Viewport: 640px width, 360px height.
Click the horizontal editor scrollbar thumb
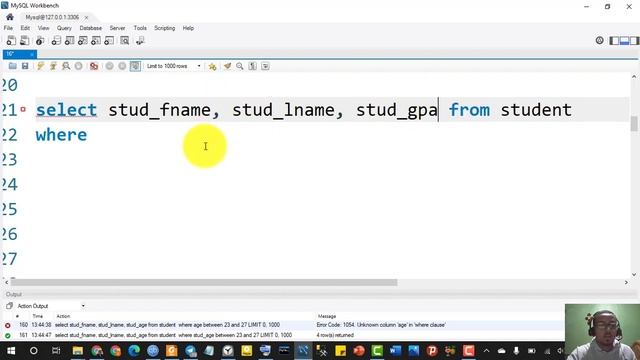pyautogui.click(x=204, y=282)
